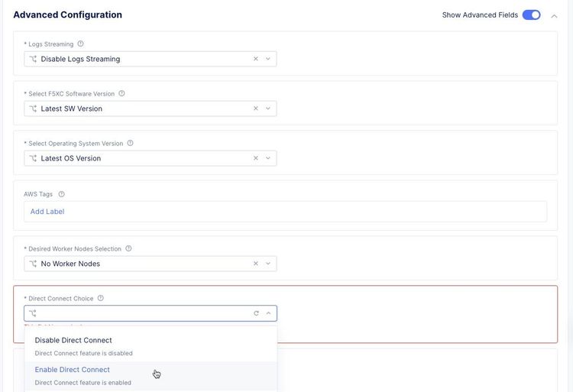Click the reset icon in Direct Connect field
This screenshot has width=573, height=392.
(x=256, y=313)
